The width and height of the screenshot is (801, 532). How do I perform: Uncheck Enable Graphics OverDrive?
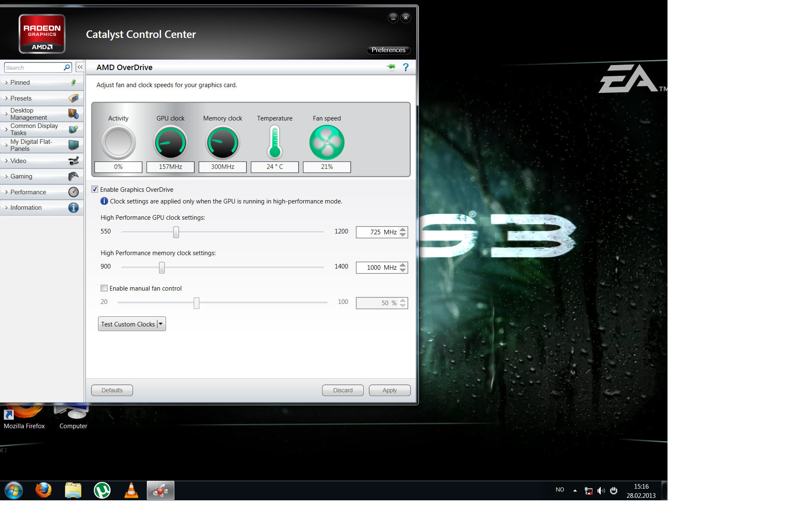(x=95, y=189)
